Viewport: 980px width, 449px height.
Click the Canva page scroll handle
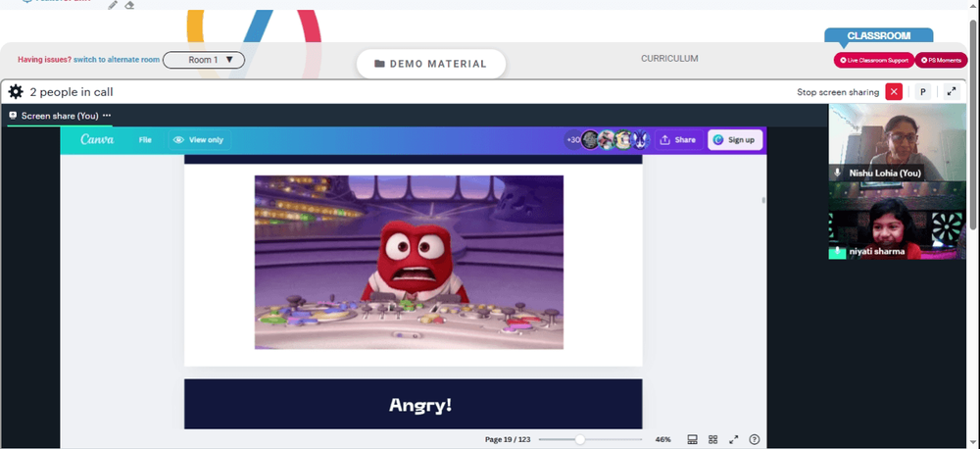pyautogui.click(x=763, y=200)
